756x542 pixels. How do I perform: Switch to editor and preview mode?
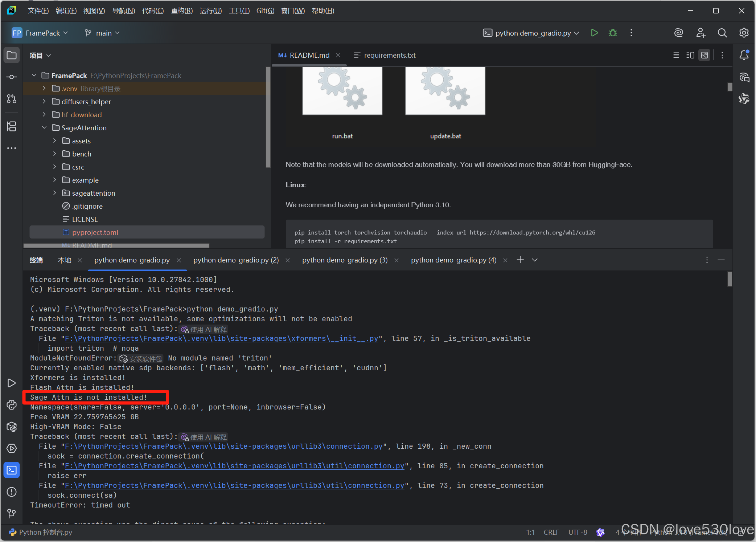click(690, 55)
